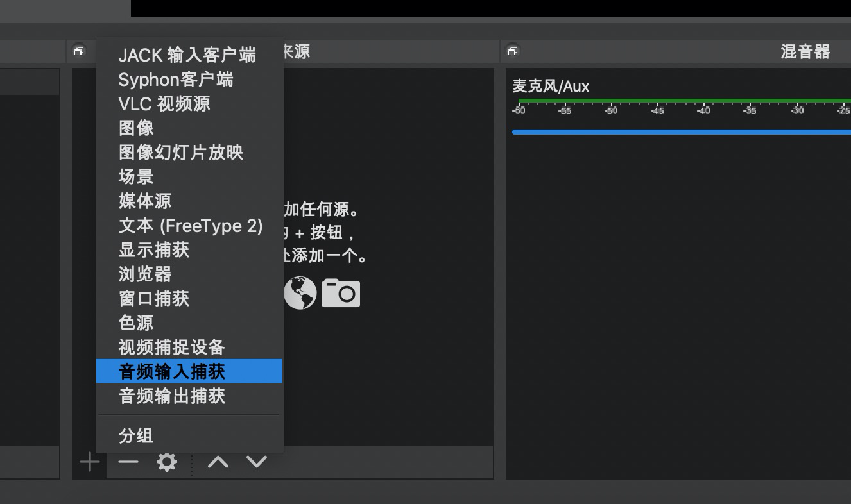Pop out the sources panel with float icon
The width and height of the screenshot is (851, 504).
click(x=78, y=51)
